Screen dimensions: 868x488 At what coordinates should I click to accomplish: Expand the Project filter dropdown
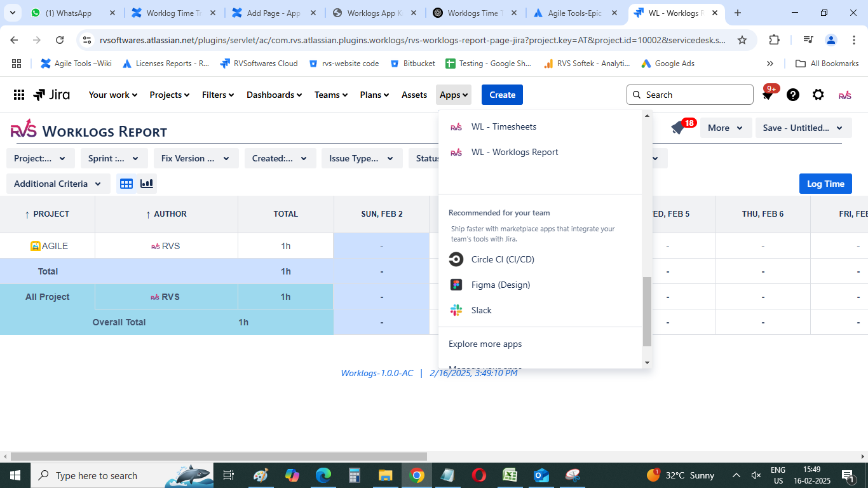(41, 158)
